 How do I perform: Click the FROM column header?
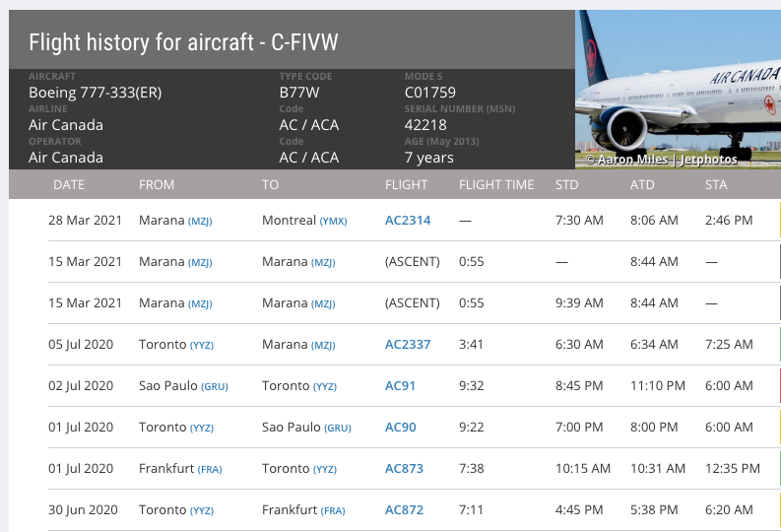tap(157, 184)
